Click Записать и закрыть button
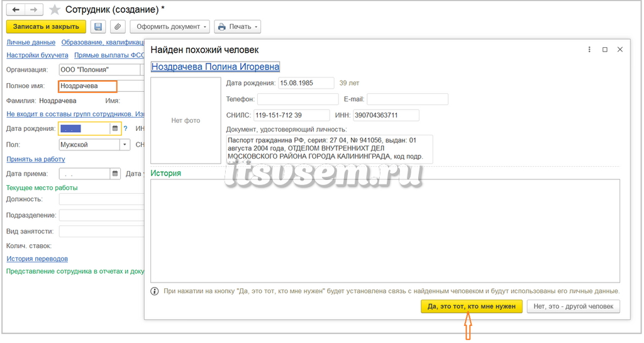Screen dimensions: 644x343 (46, 26)
